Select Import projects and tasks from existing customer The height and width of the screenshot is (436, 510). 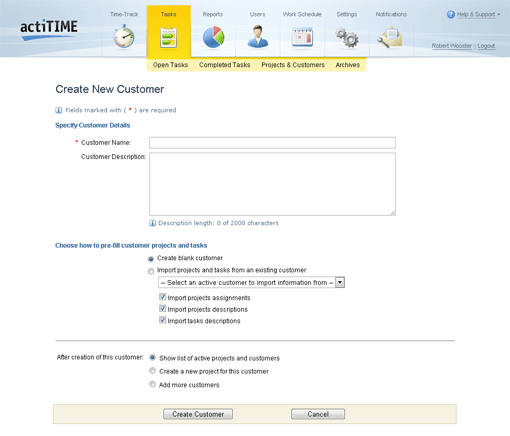tap(151, 271)
